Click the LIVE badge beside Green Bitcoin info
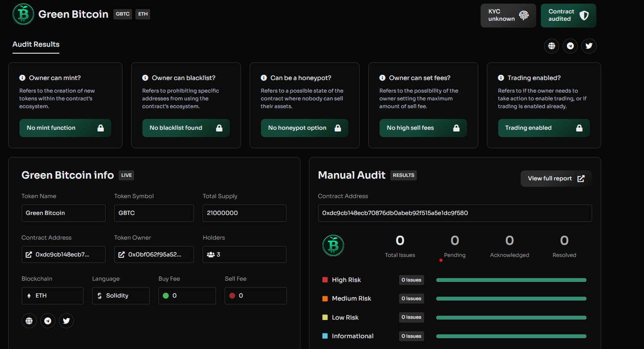 (x=126, y=175)
